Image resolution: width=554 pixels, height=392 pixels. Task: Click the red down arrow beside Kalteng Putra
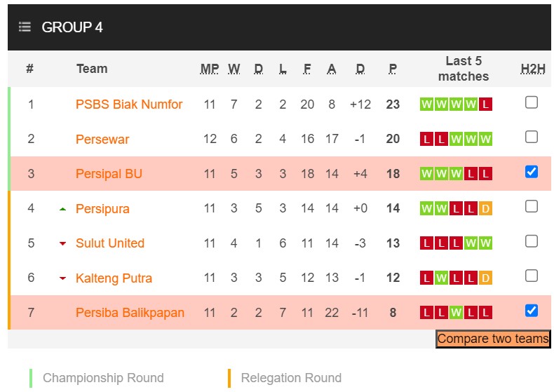tap(63, 278)
